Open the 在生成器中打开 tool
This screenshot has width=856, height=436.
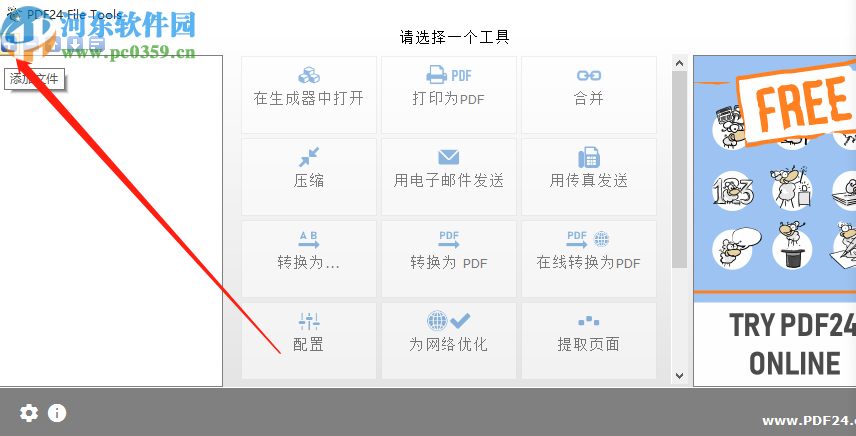(309, 95)
